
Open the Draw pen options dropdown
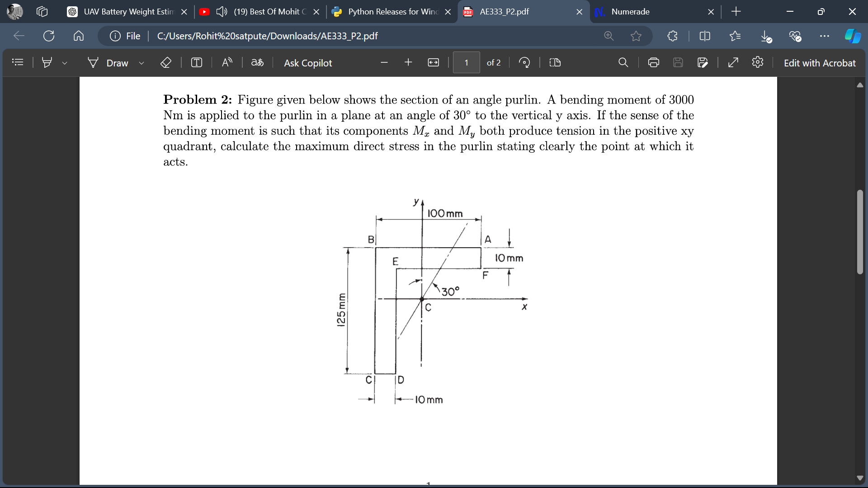[142, 63]
